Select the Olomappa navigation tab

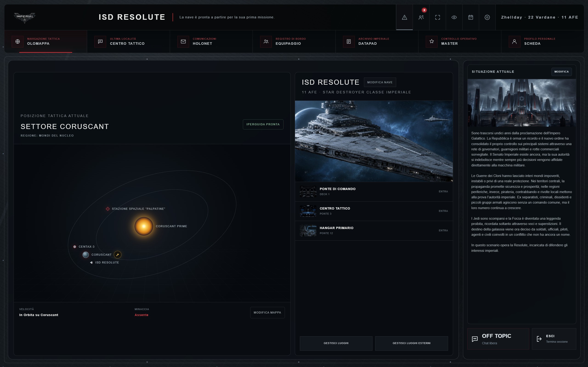tap(46, 41)
